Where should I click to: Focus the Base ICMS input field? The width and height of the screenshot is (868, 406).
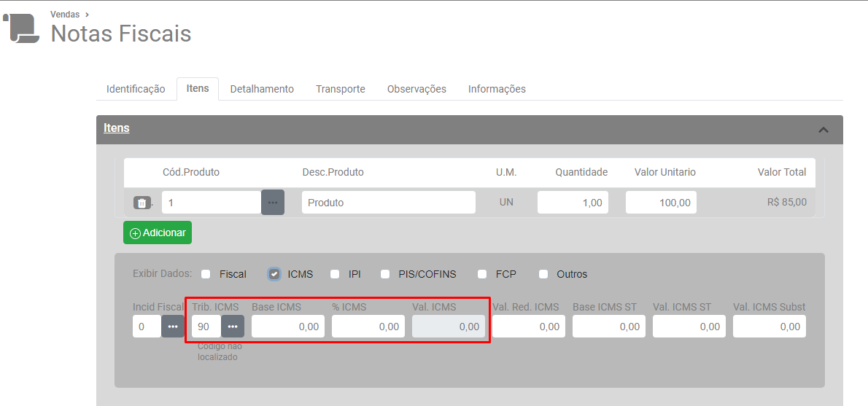click(288, 327)
